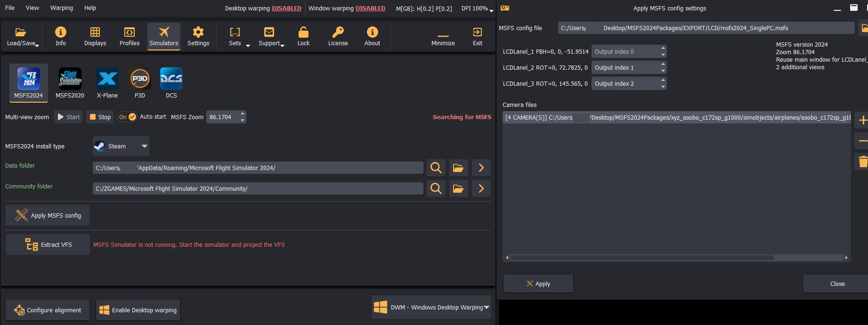Click the Data folder path field
This screenshot has height=325, width=868.
[258, 168]
